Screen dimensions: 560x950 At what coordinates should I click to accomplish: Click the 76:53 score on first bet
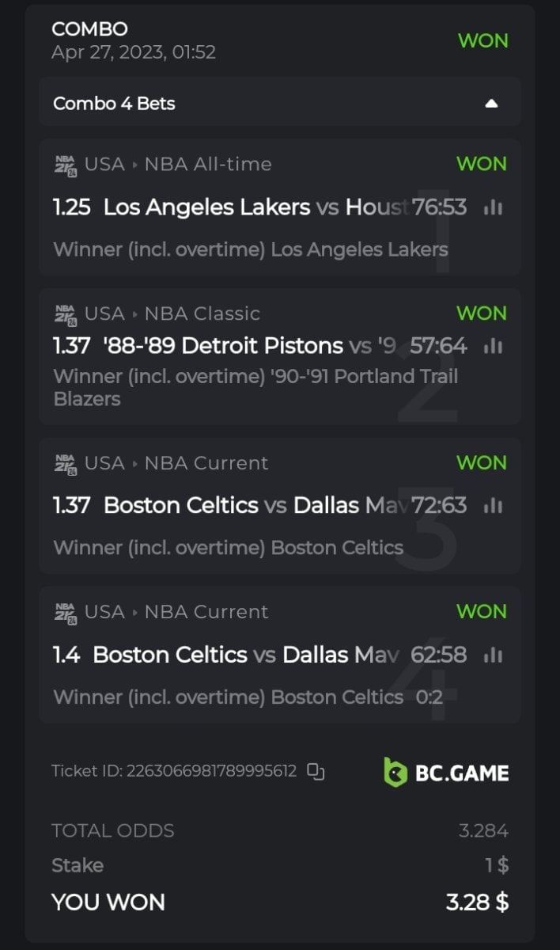click(x=439, y=207)
